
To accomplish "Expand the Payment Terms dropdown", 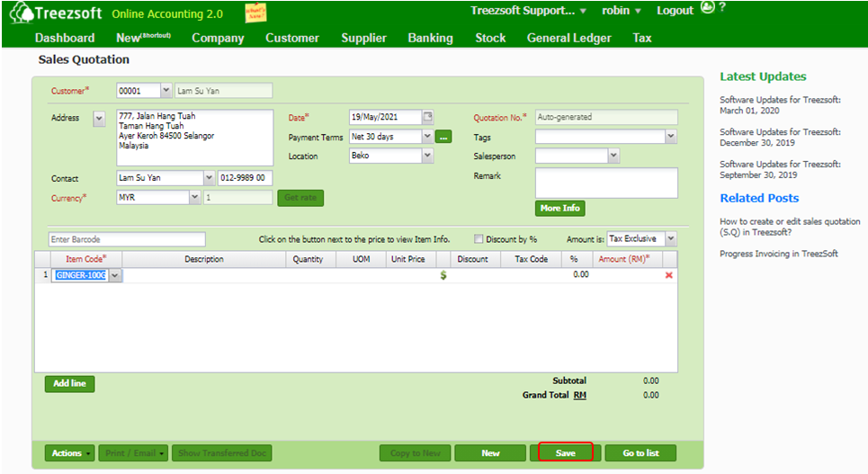I will (426, 136).
